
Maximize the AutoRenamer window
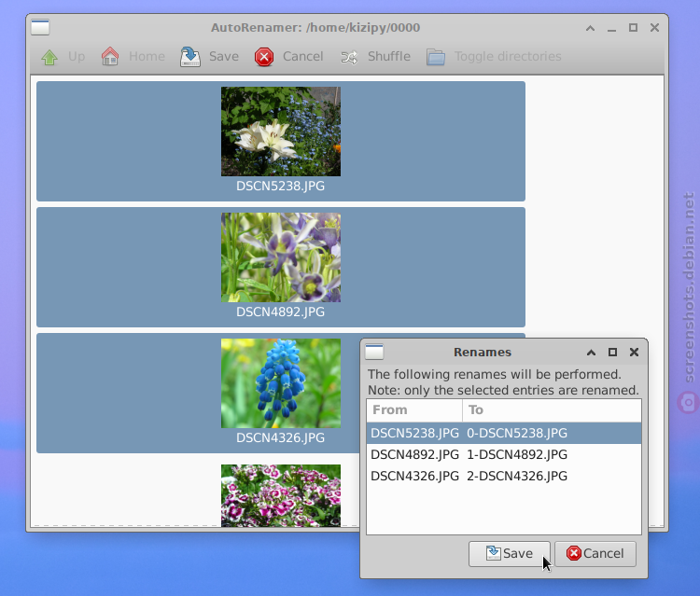point(633,28)
